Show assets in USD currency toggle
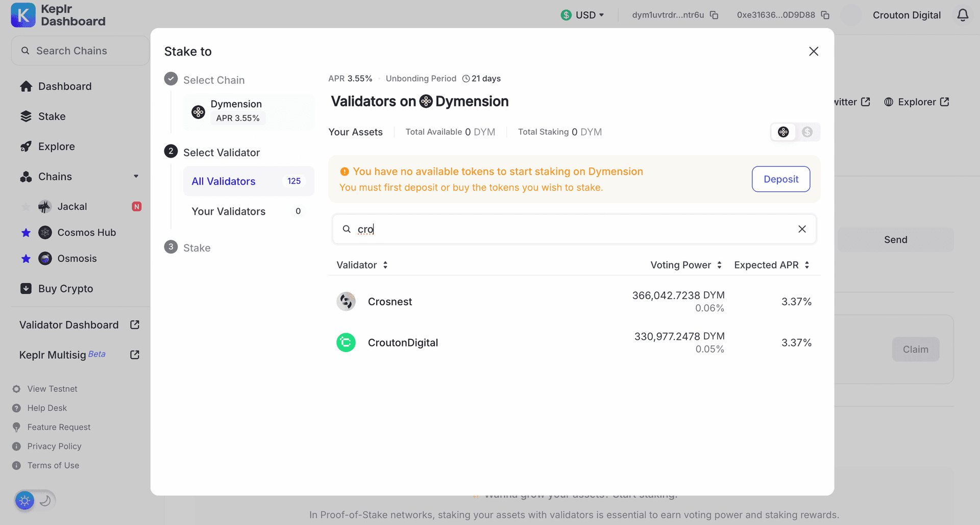980x525 pixels. 807,132
